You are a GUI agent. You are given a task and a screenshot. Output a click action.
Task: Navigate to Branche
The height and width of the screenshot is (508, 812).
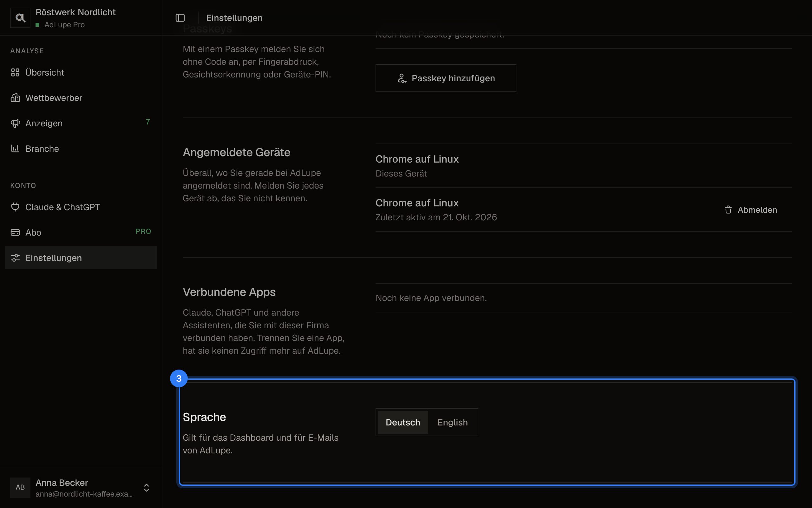(x=81, y=149)
